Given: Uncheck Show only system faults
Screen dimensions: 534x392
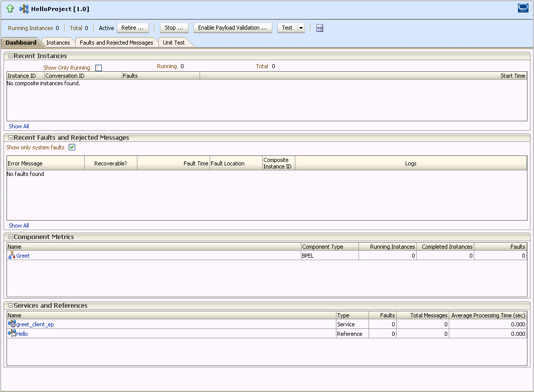Looking at the screenshot, I should 72,147.
